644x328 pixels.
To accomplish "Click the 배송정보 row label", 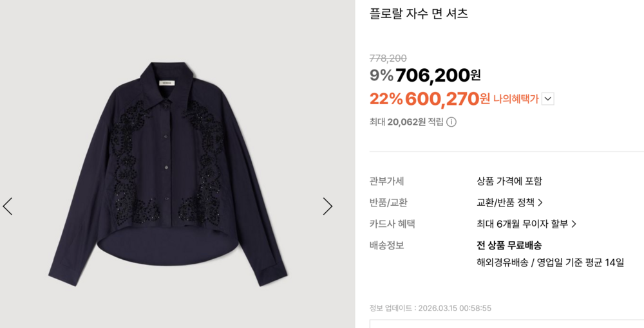I will pos(387,245).
